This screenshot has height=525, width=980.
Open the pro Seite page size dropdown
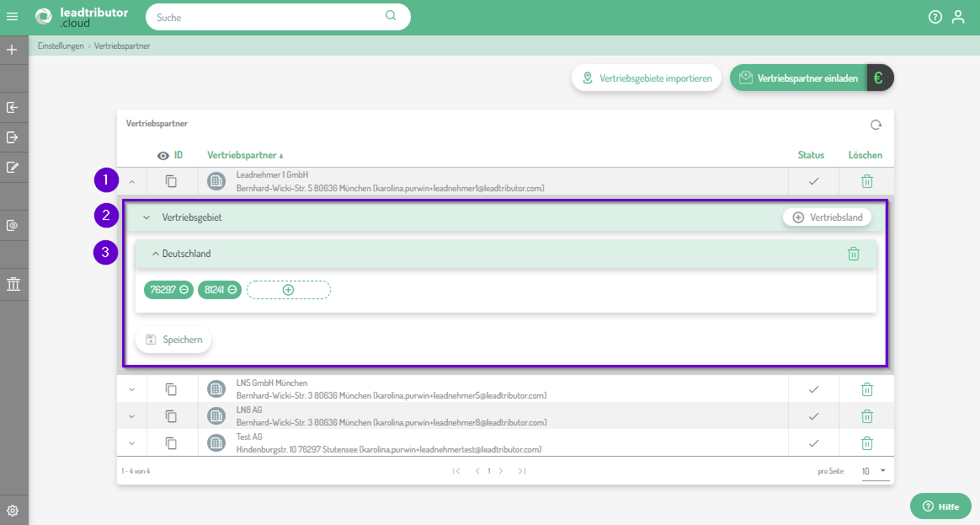(x=875, y=471)
